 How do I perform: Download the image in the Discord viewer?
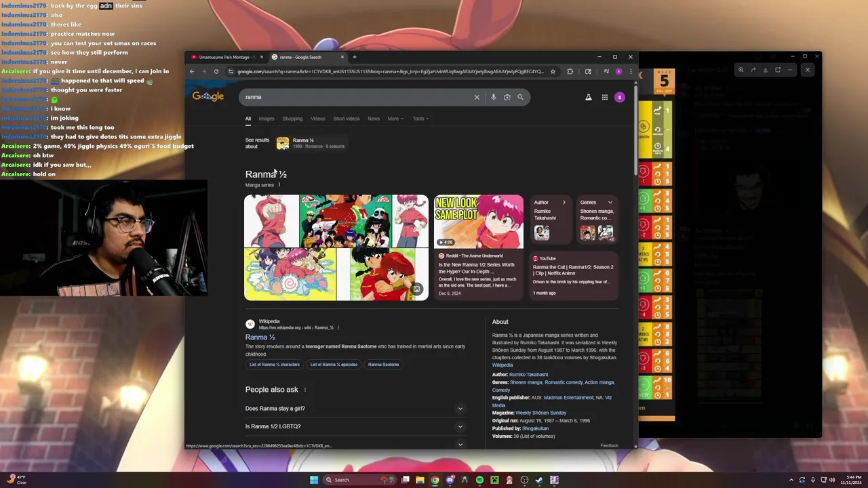pos(765,70)
